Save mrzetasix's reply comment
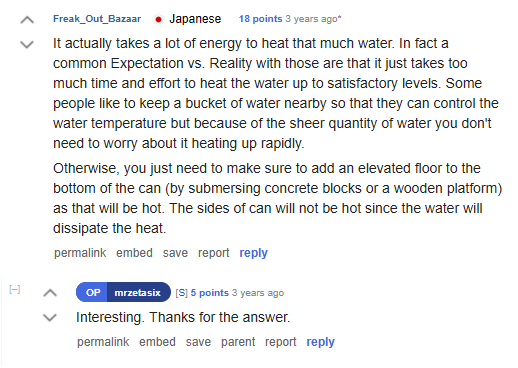The height and width of the screenshot is (368, 518). coord(198,342)
